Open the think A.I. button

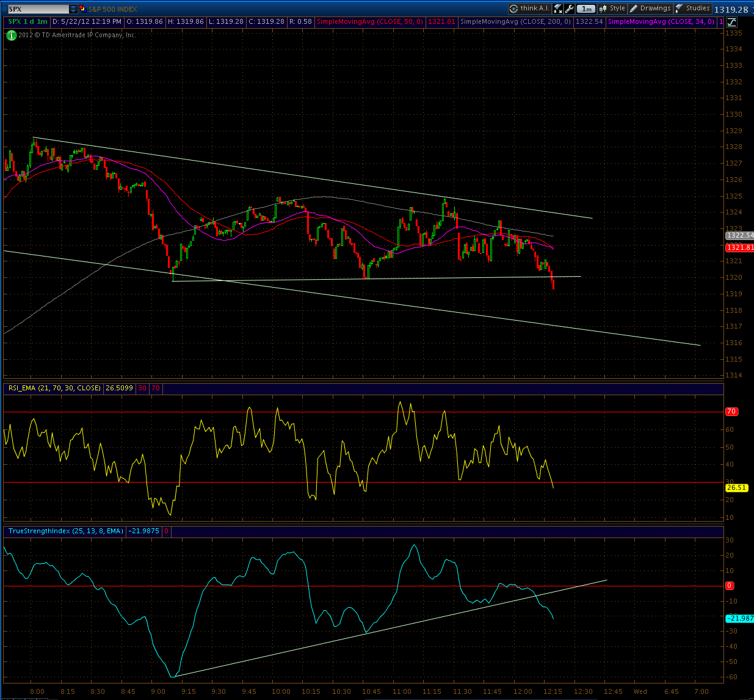point(529,9)
